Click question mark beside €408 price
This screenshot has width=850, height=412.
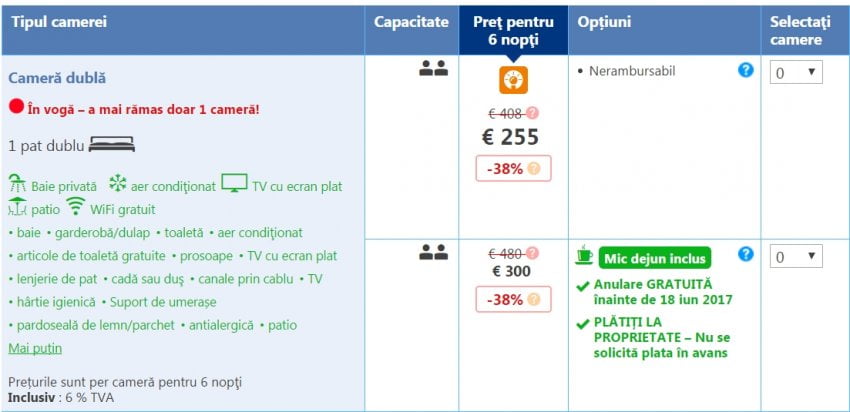(533, 113)
